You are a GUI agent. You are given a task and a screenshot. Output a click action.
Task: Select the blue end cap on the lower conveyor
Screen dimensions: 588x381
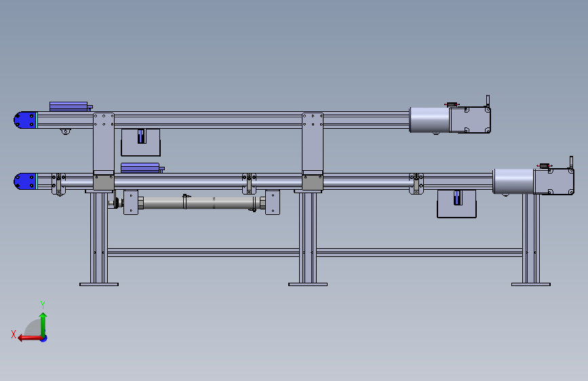(24, 182)
